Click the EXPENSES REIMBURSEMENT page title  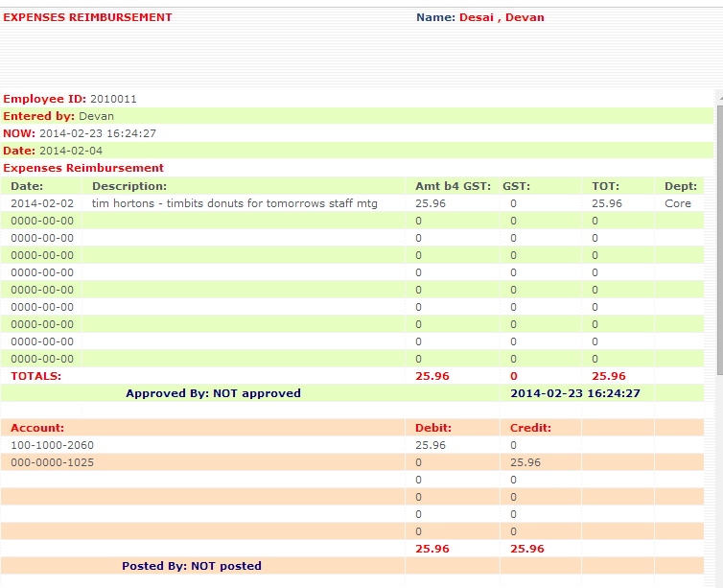point(88,17)
